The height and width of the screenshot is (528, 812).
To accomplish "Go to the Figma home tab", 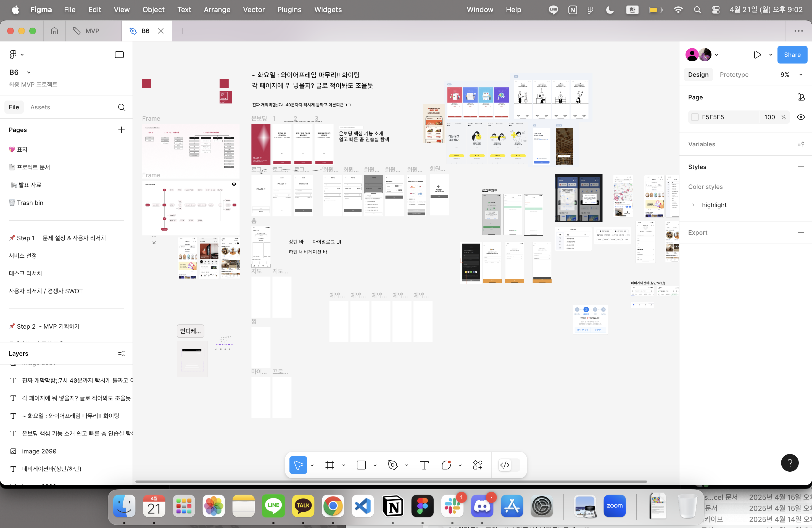I will tap(54, 31).
